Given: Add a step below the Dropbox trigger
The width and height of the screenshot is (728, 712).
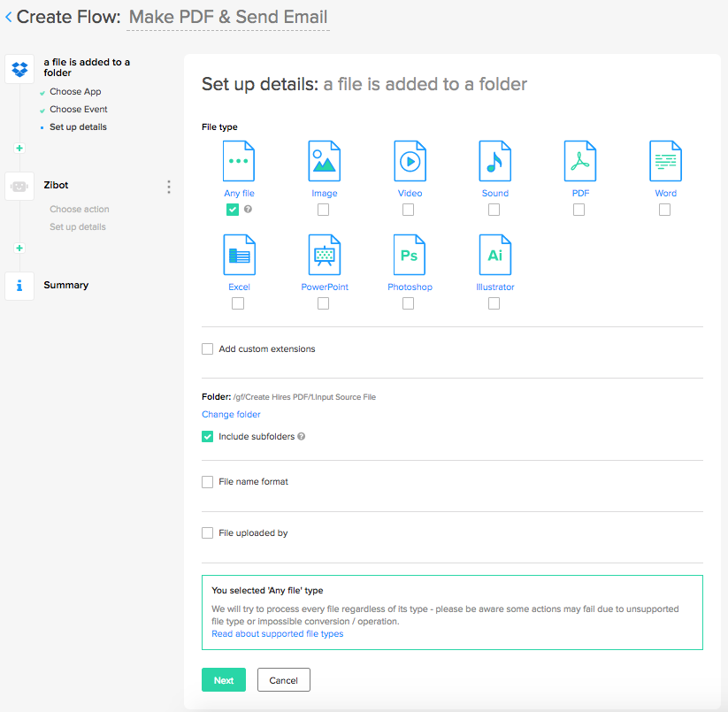Looking at the screenshot, I should tap(19, 148).
